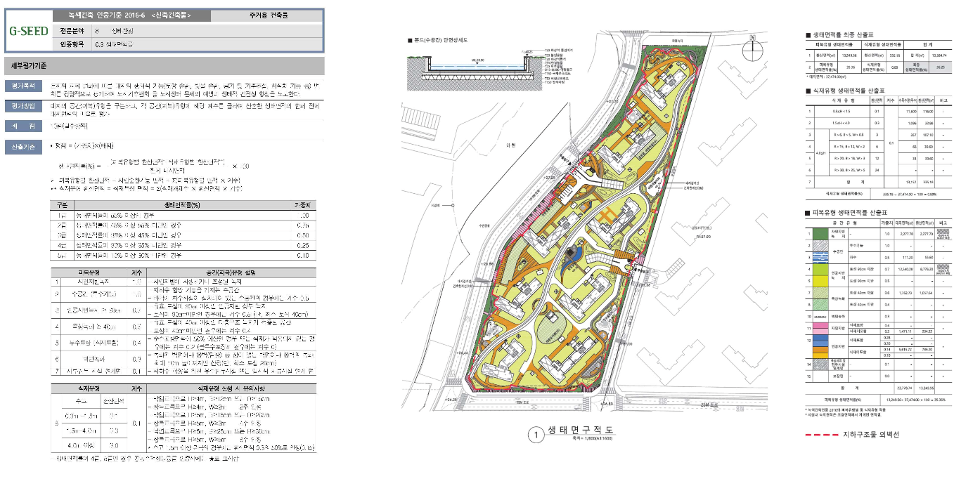This screenshot has width=980, height=486.
Task: Click the red dashed '지하구조물 외벽선' legend
Action: tap(853, 435)
